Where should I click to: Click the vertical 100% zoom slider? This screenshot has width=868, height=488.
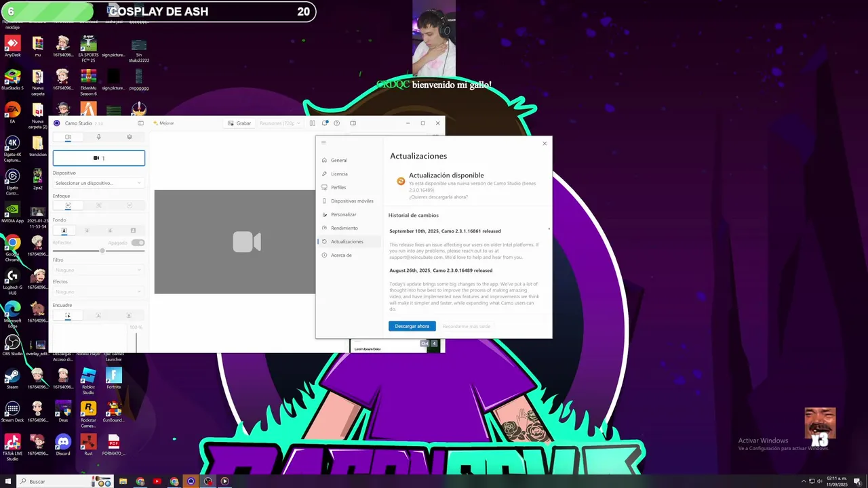click(x=136, y=341)
